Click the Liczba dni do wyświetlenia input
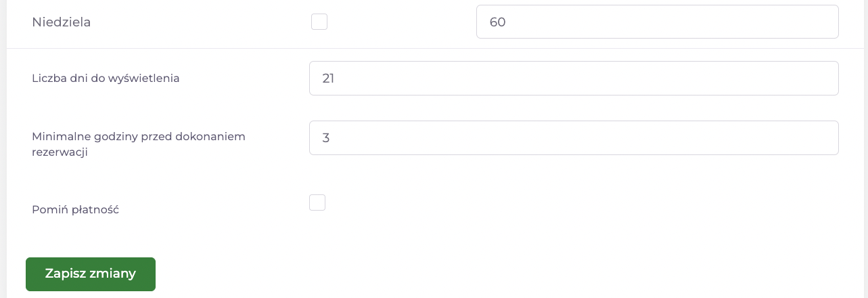Screen dimensions: 868x298 pos(574,79)
